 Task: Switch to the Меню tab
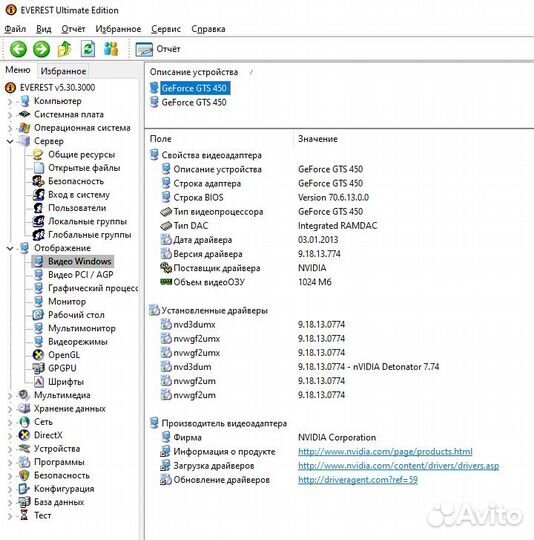point(18,70)
